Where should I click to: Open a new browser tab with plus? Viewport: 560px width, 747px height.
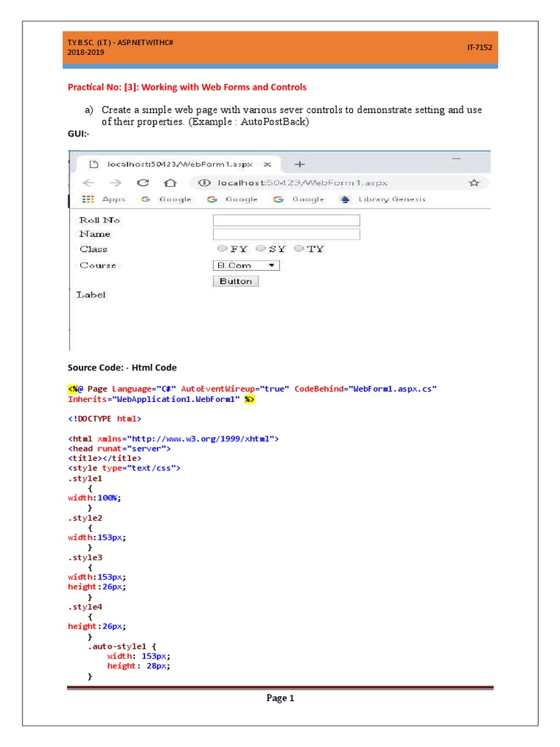300,164
